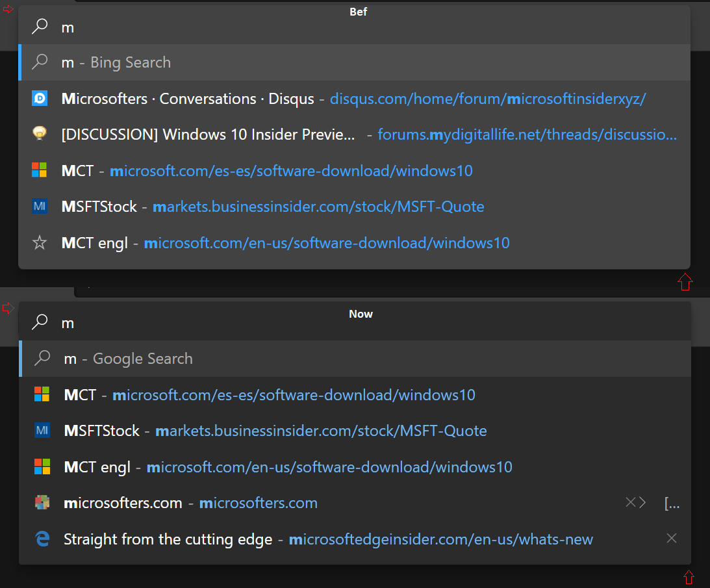Open the microsoft.com/es-es link in the Bef list
This screenshot has height=588, width=710.
pyautogui.click(x=291, y=171)
